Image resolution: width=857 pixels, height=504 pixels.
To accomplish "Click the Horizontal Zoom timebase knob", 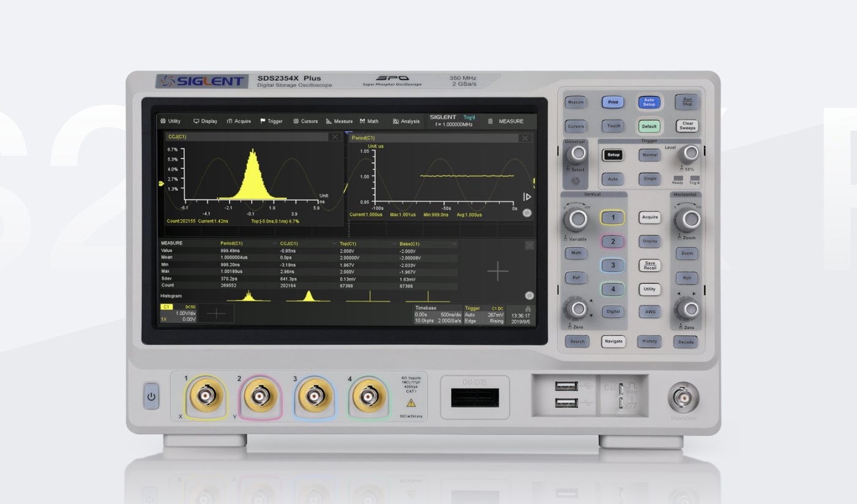I will (x=689, y=220).
